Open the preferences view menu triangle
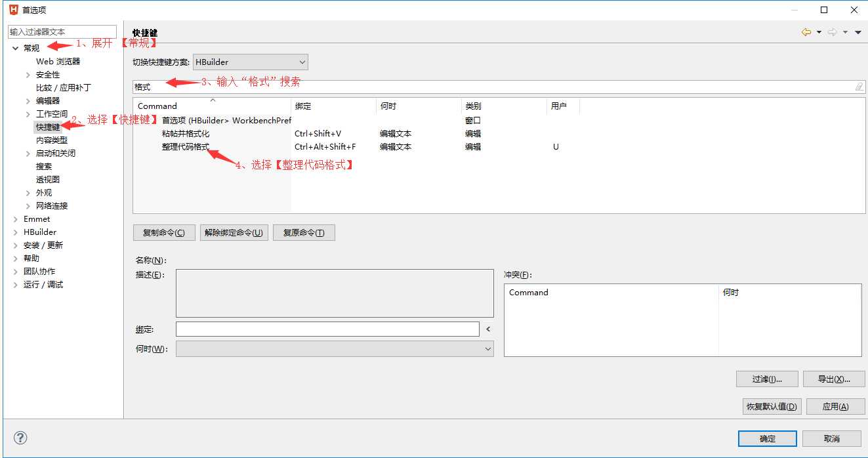The image size is (868, 458). pos(858,32)
